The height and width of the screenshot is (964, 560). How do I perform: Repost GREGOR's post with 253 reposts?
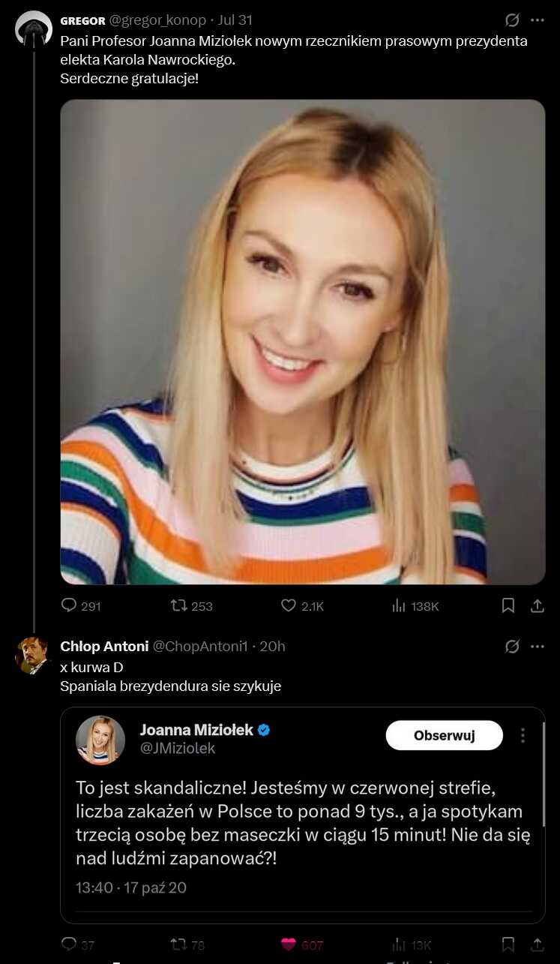[179, 605]
